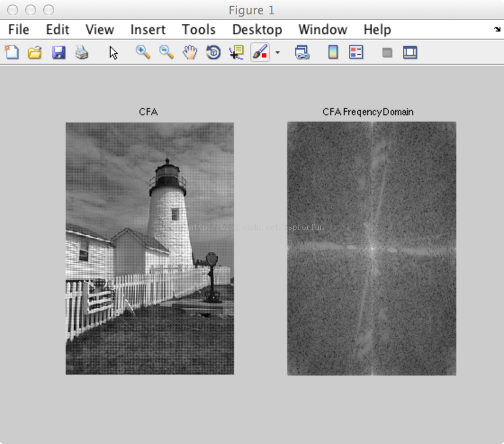Click the Show Plot Tools icon
The width and height of the screenshot is (504, 444).
pyautogui.click(x=410, y=52)
